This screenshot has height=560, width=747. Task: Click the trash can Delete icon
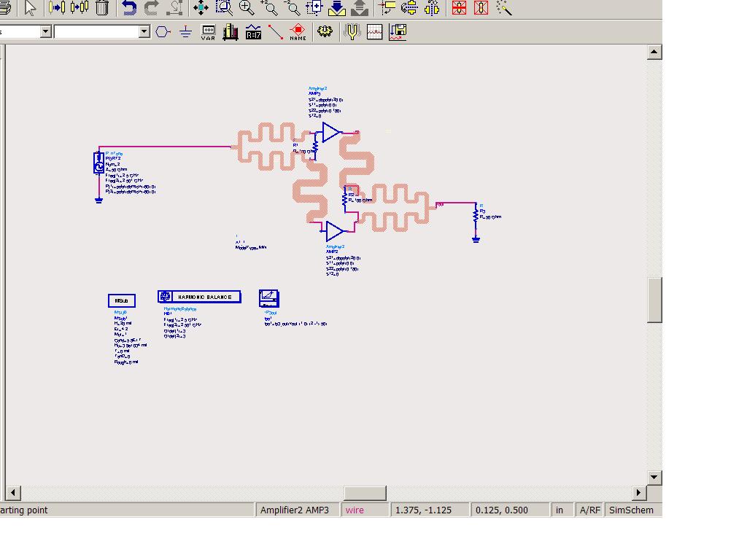102,8
